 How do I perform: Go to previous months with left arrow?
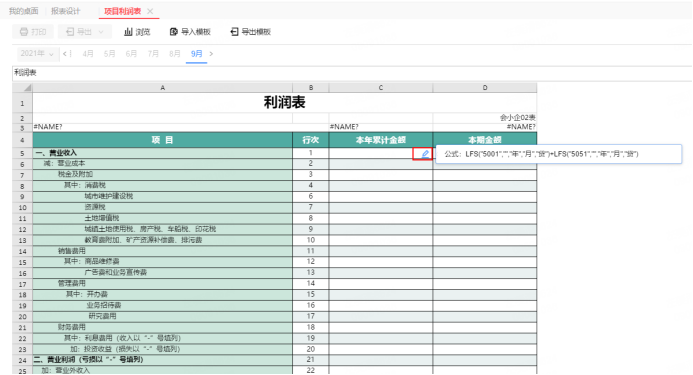point(65,54)
